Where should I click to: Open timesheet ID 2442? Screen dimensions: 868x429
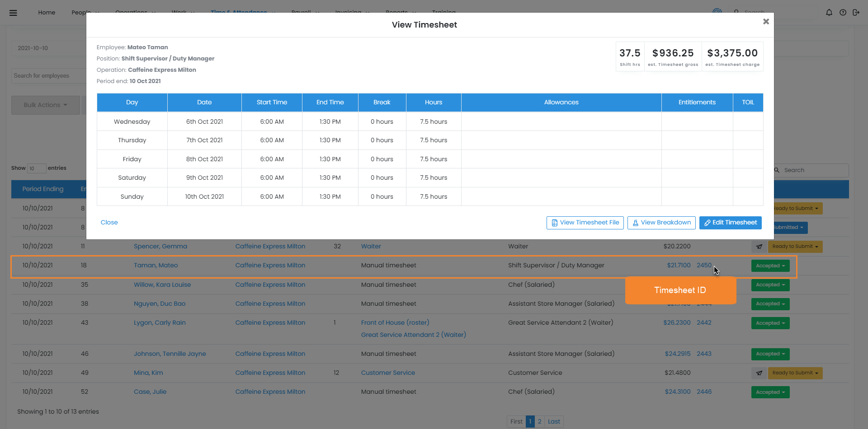(704, 322)
